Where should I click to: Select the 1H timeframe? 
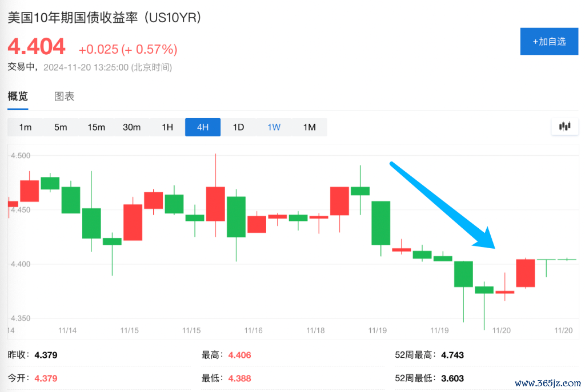pyautogui.click(x=167, y=127)
